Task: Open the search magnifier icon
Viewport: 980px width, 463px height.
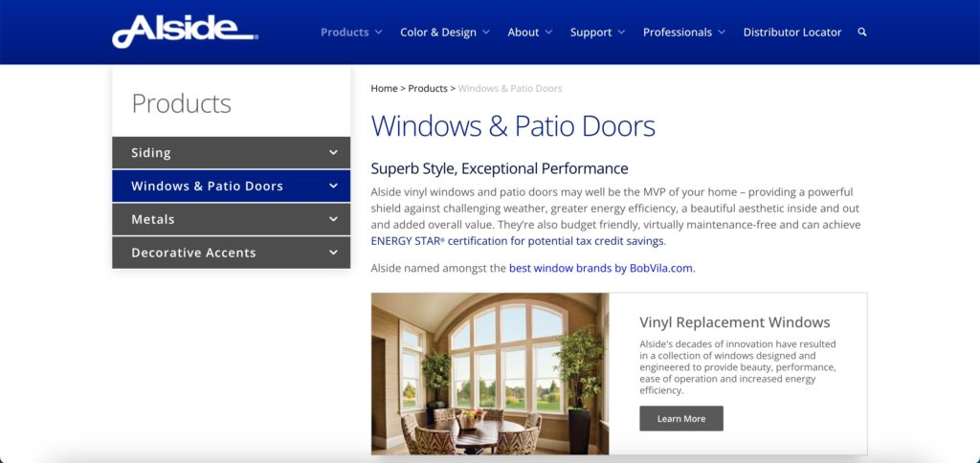Action: coord(862,32)
